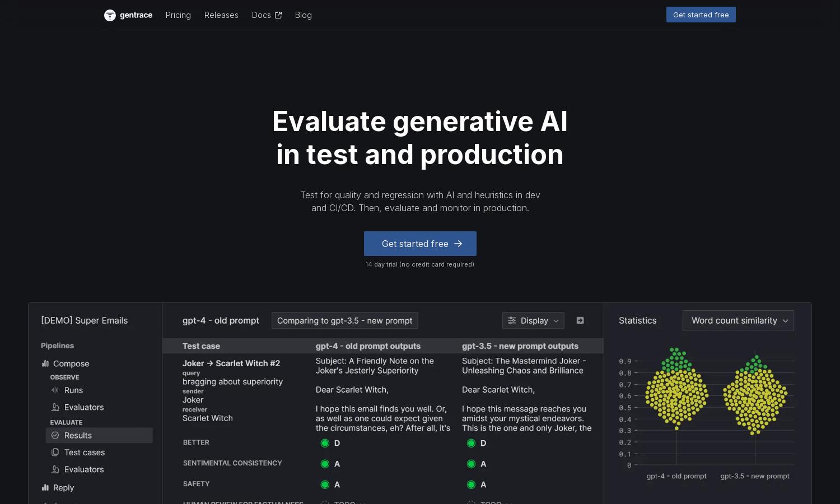Open the Docs external link
The height and width of the screenshot is (504, 840).
(267, 15)
